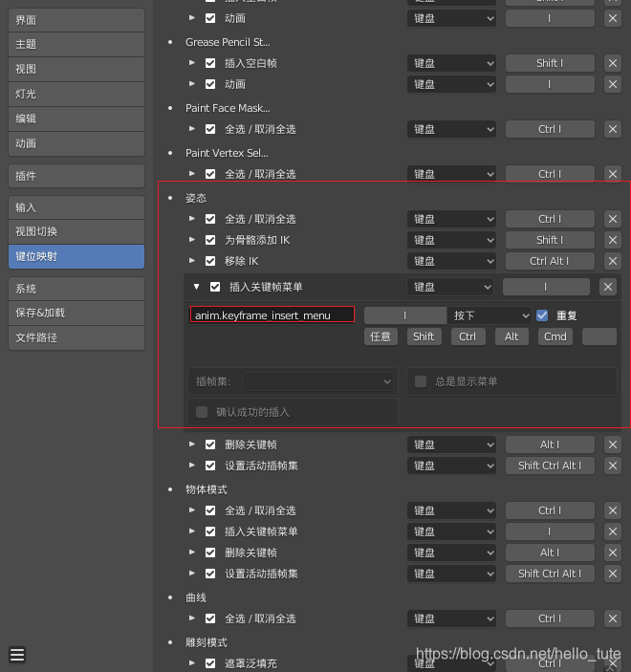
Task: Remove the 物体模式 设置活动插帧集 entry
Action: coord(613,574)
